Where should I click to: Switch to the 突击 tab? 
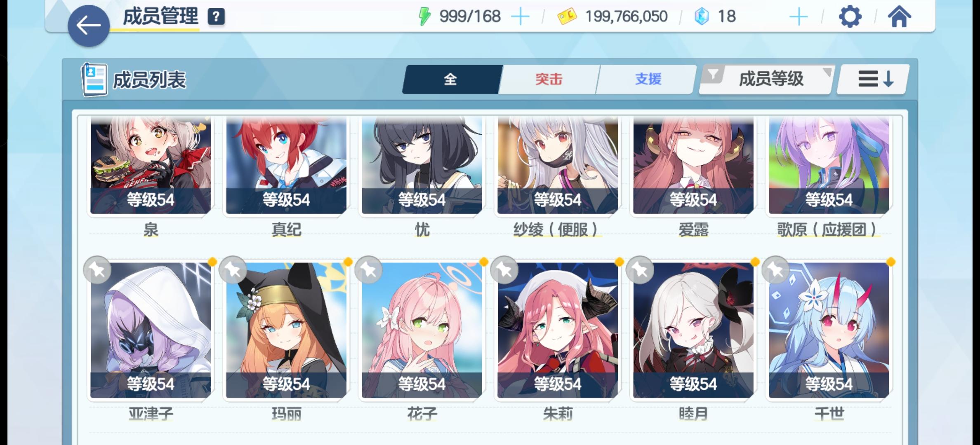tap(549, 79)
